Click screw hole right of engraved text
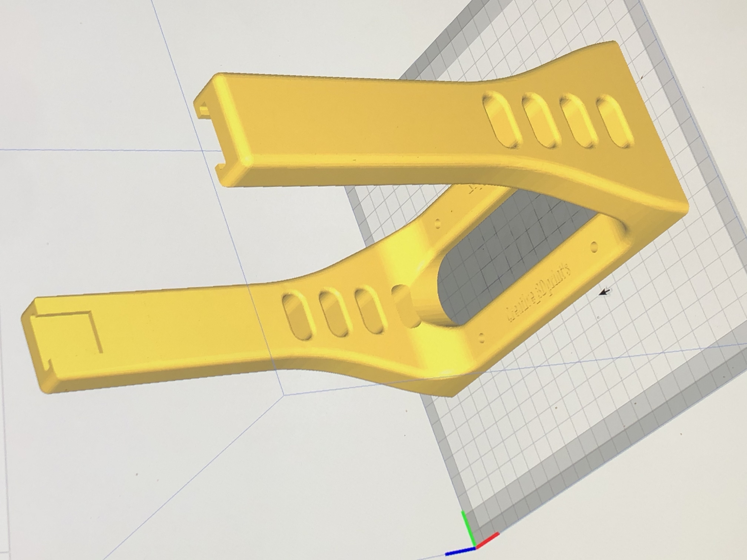Image resolution: width=747 pixels, height=560 pixels. (594, 247)
